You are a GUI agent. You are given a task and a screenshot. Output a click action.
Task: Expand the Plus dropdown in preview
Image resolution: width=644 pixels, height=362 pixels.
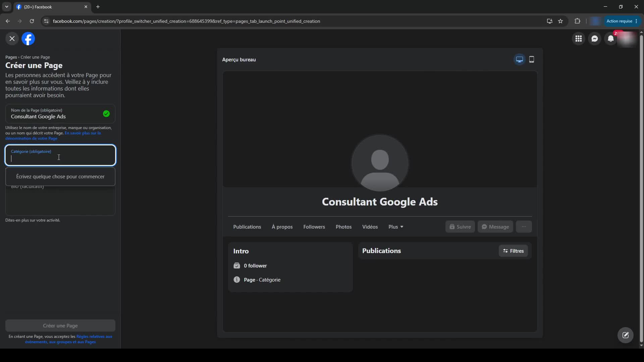pyautogui.click(x=396, y=227)
